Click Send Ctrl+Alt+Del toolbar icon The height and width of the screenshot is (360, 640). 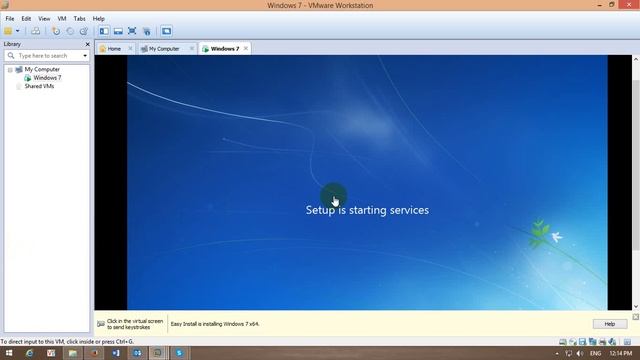36,31
